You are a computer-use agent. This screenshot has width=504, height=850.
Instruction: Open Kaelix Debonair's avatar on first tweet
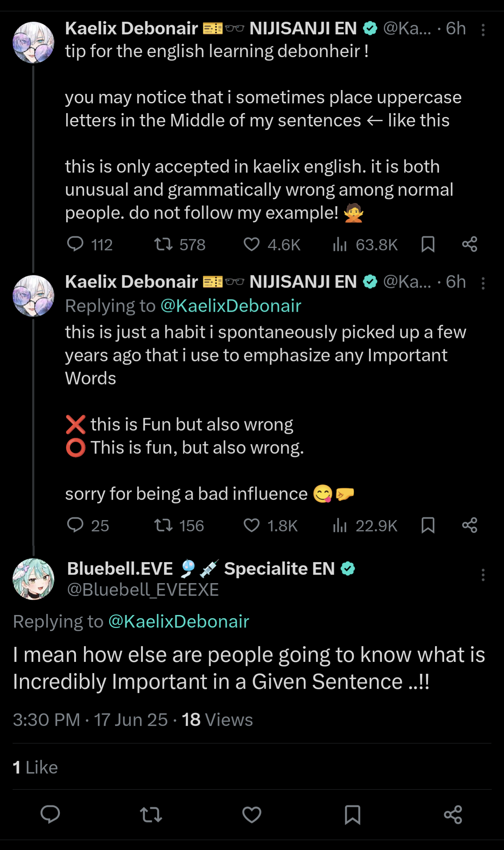34,42
